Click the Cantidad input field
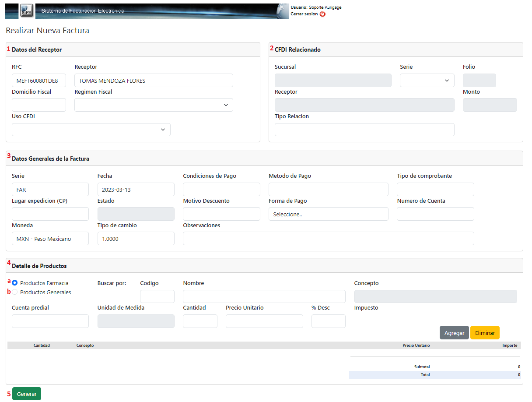The width and height of the screenshot is (532, 402). (200, 321)
